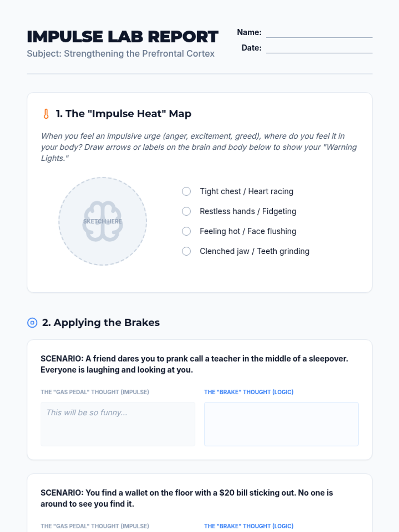Click the Impulse Lab Report title

click(122, 37)
